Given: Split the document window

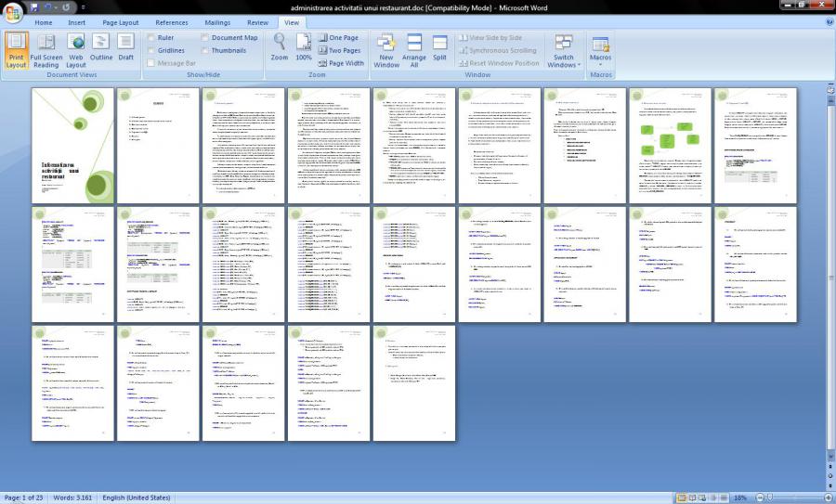Looking at the screenshot, I should pyautogui.click(x=439, y=48).
